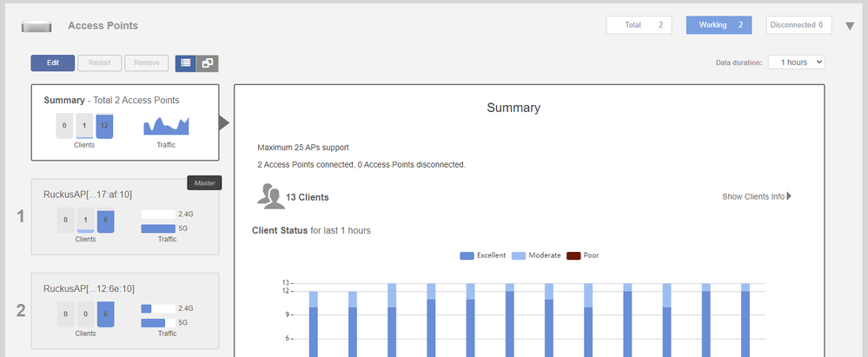Click Summary card's 12 clients bar
Image resolution: width=868 pixels, height=357 pixels.
(104, 126)
